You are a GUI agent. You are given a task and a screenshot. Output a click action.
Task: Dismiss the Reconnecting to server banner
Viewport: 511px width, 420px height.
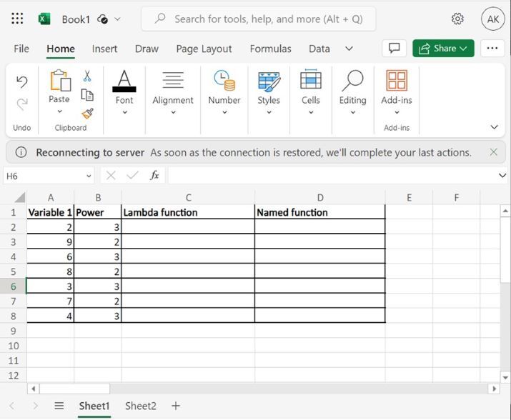point(493,152)
